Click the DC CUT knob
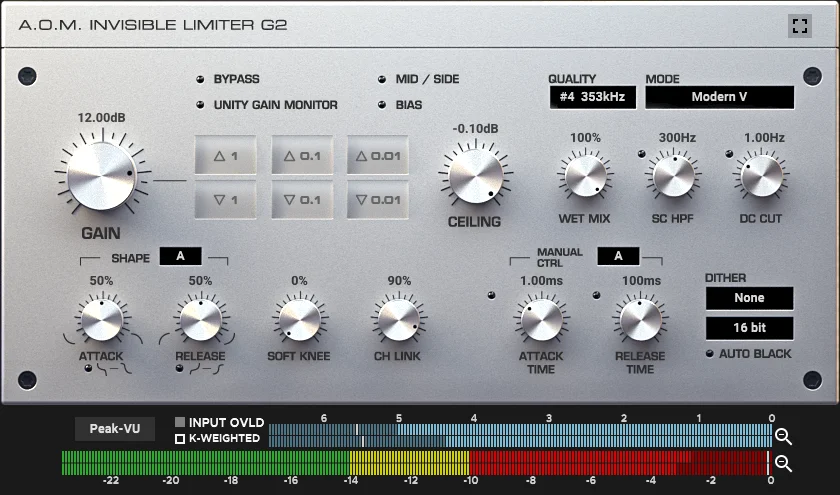 [x=761, y=176]
